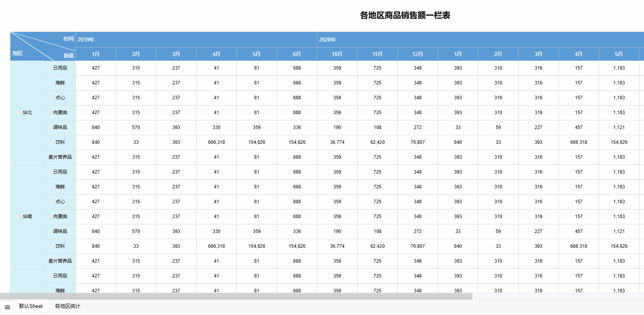Select the 2020年 year header cell

[x=480, y=39]
